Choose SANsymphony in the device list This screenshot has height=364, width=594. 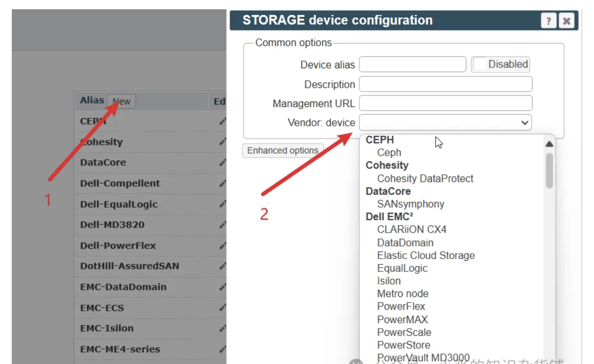pyautogui.click(x=411, y=204)
